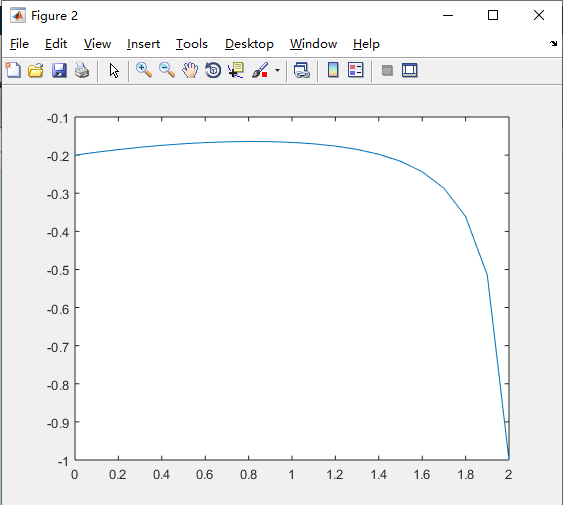Screen dimensions: 563x505
Task: Open the Tools menu
Action: pyautogui.click(x=192, y=44)
